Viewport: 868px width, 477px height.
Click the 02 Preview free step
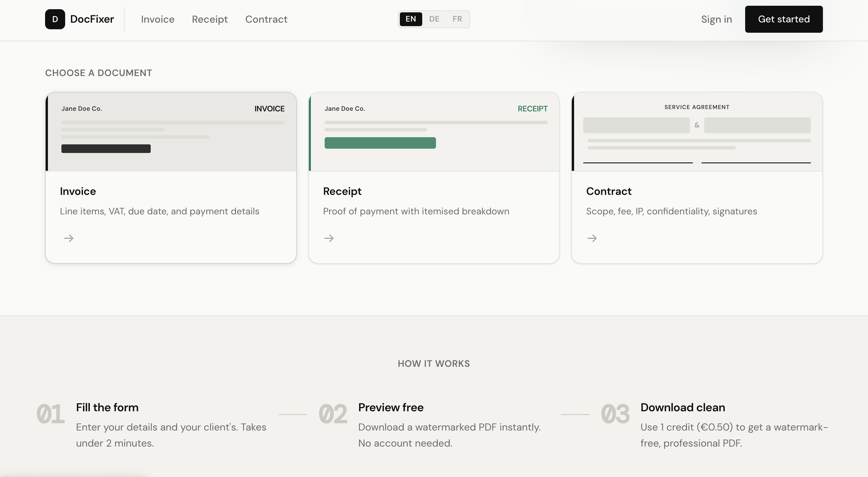click(x=391, y=408)
